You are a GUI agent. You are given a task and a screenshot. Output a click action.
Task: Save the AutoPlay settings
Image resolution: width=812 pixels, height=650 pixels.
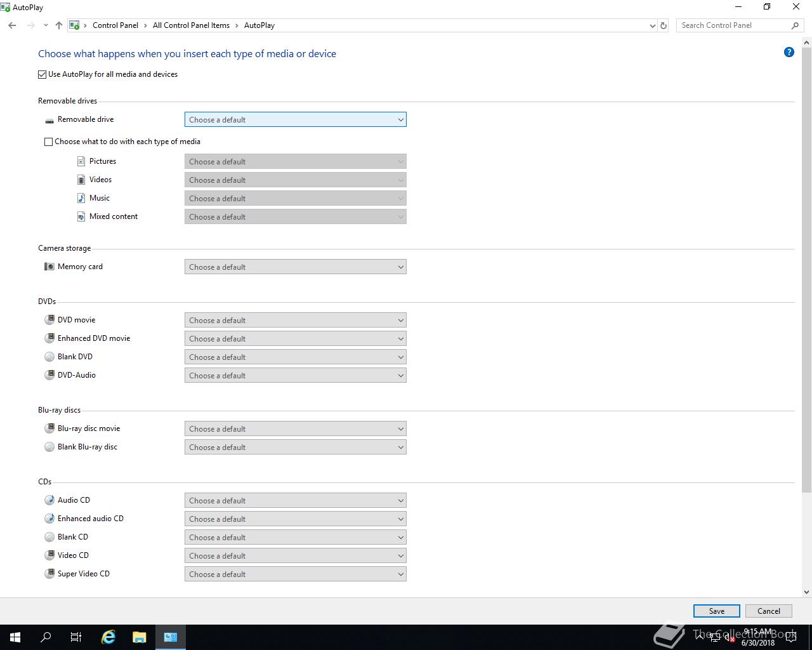[717, 611]
